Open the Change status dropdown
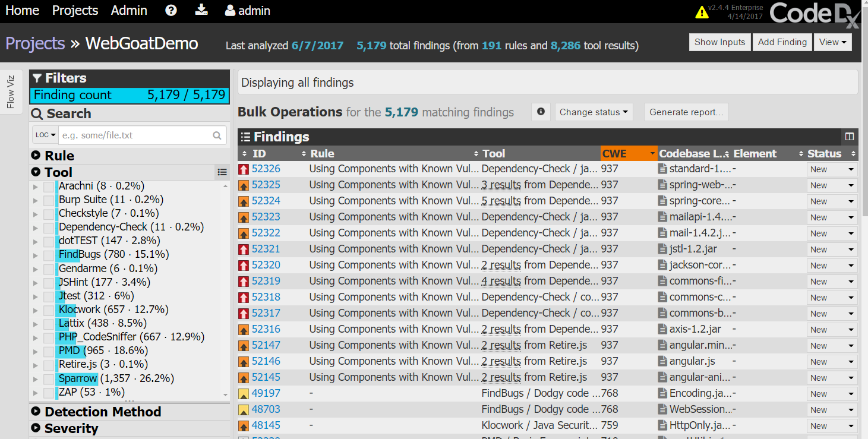 [594, 112]
